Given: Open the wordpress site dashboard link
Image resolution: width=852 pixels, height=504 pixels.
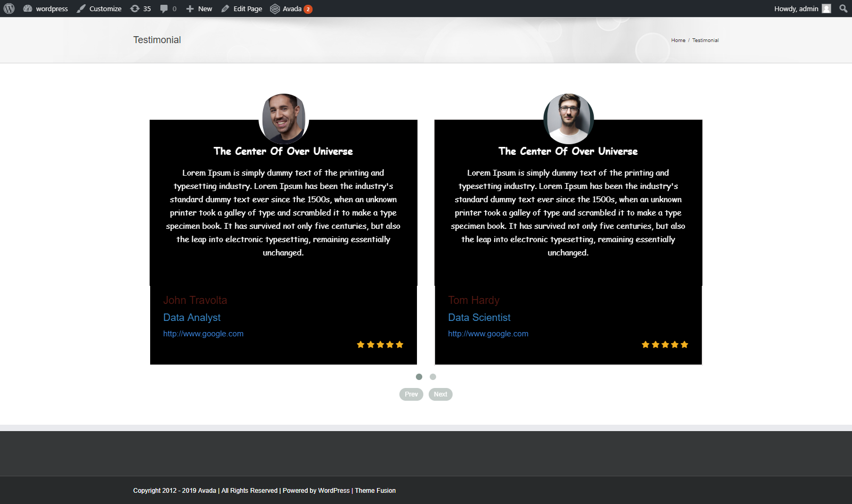Looking at the screenshot, I should coord(46,9).
